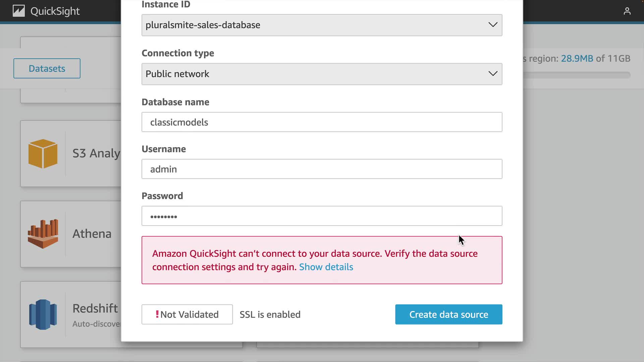The image size is (644, 362).
Task: Click the red exclamation validation icon
Action: pyautogui.click(x=157, y=314)
